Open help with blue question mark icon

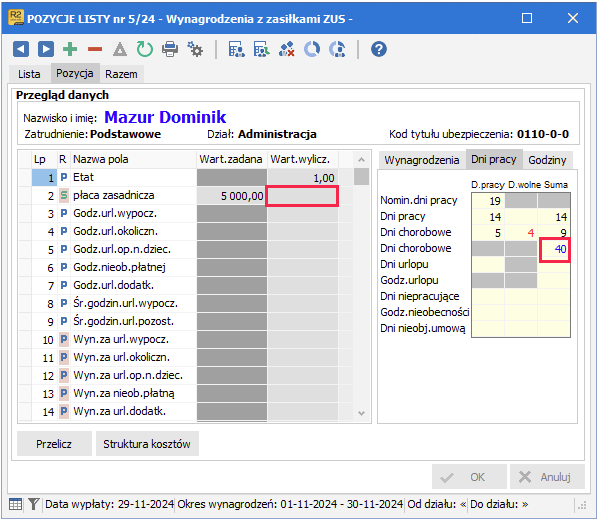tap(378, 49)
